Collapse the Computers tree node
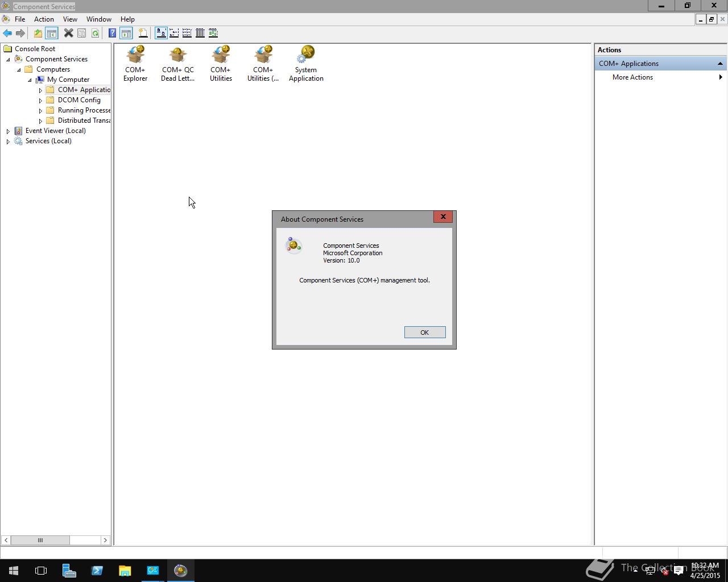 tap(19, 69)
